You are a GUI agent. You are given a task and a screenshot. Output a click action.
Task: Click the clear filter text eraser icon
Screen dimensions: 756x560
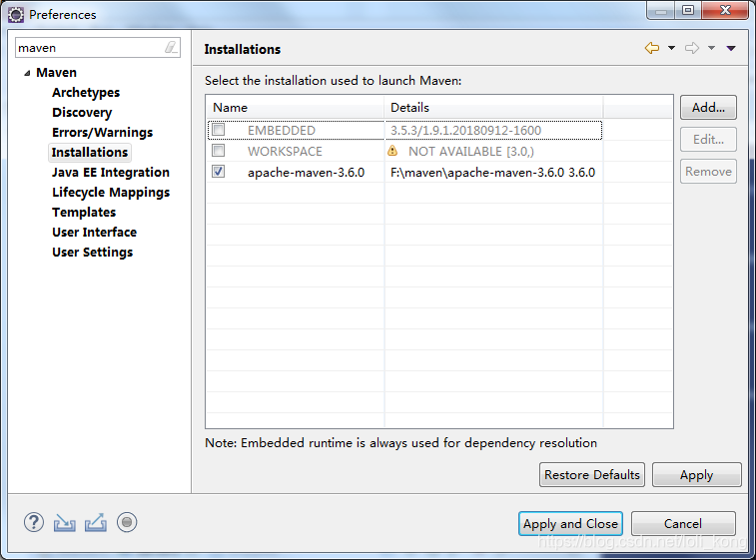coord(171,47)
